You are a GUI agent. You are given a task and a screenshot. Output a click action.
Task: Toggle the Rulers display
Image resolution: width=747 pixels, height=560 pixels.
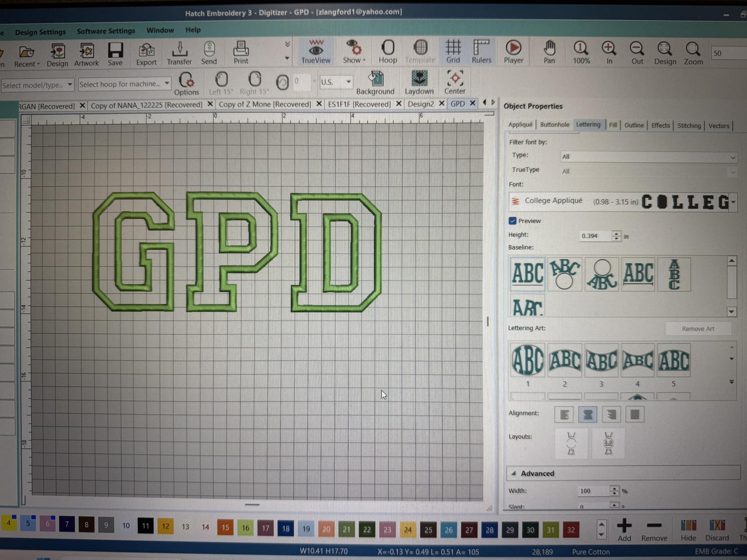481,51
